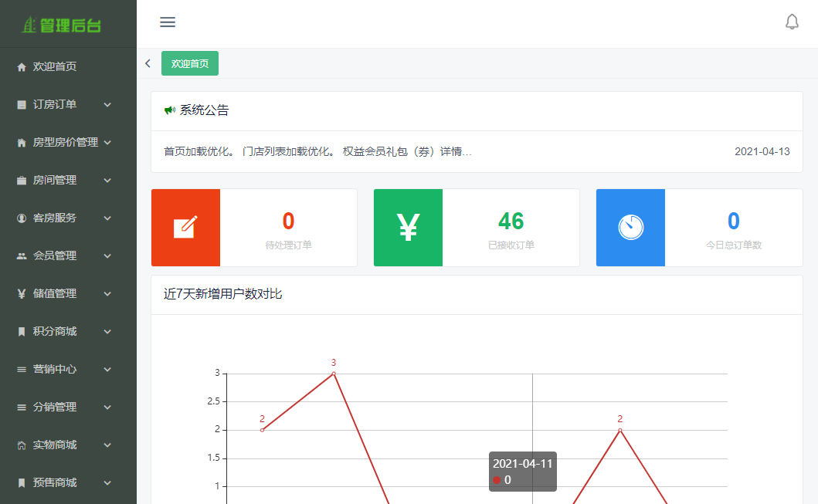Viewport: 818px width, 504px height.
Task: Expand the 预售商城 chevron
Action: (x=107, y=482)
